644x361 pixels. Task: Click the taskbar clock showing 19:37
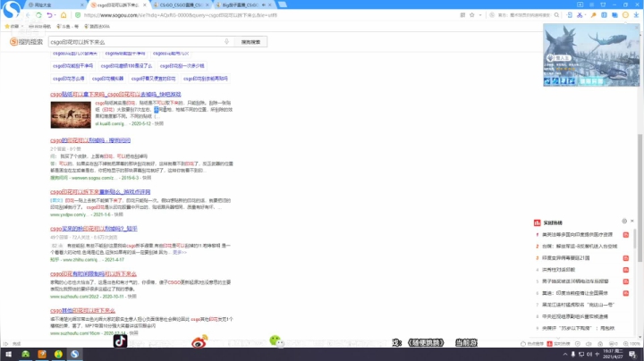click(x=614, y=355)
